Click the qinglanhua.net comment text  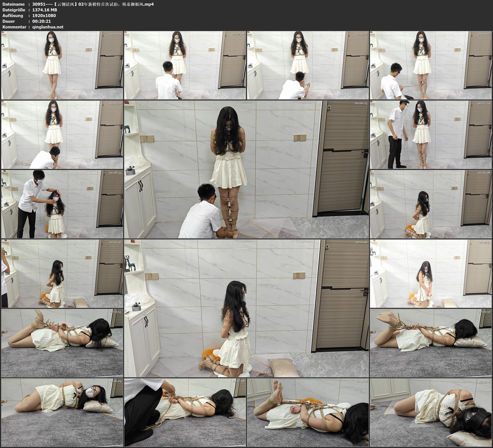48,27
